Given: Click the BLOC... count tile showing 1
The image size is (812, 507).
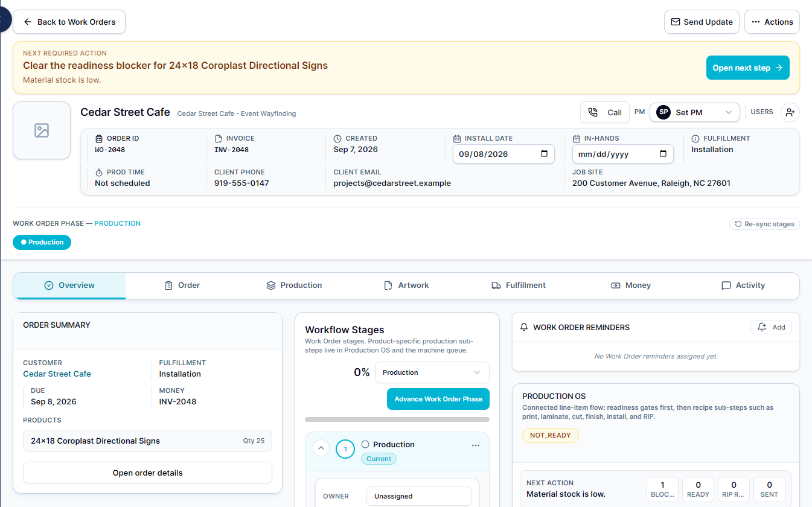Looking at the screenshot, I should [662, 489].
